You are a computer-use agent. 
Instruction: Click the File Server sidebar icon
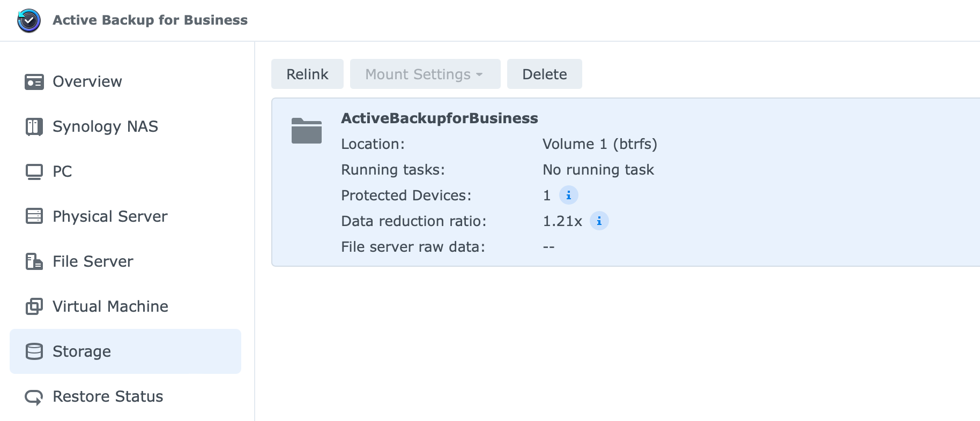click(34, 261)
